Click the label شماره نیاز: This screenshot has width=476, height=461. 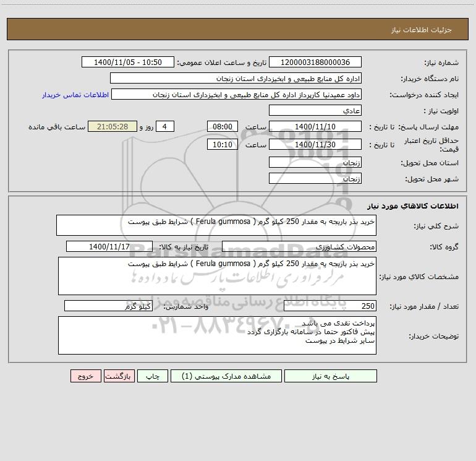[441, 62]
